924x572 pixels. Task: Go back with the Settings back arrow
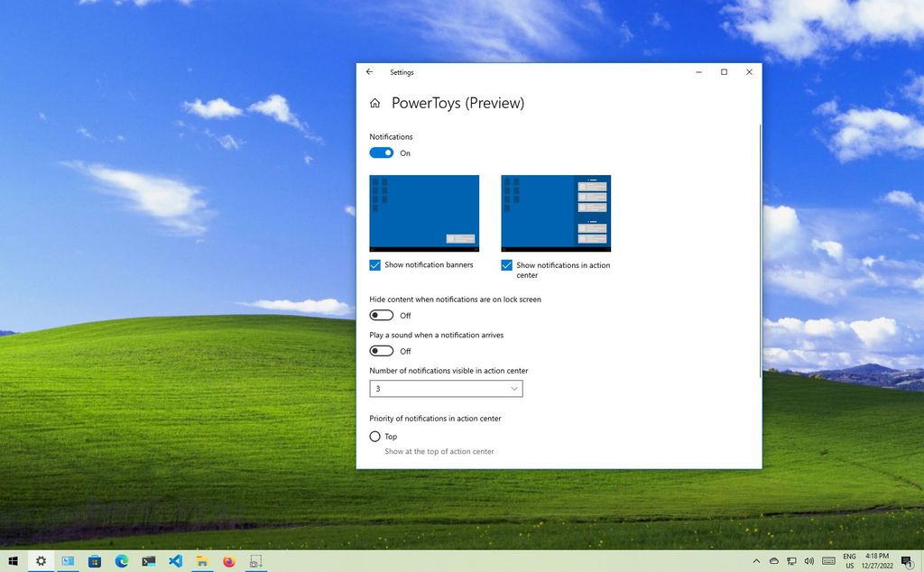tap(369, 72)
